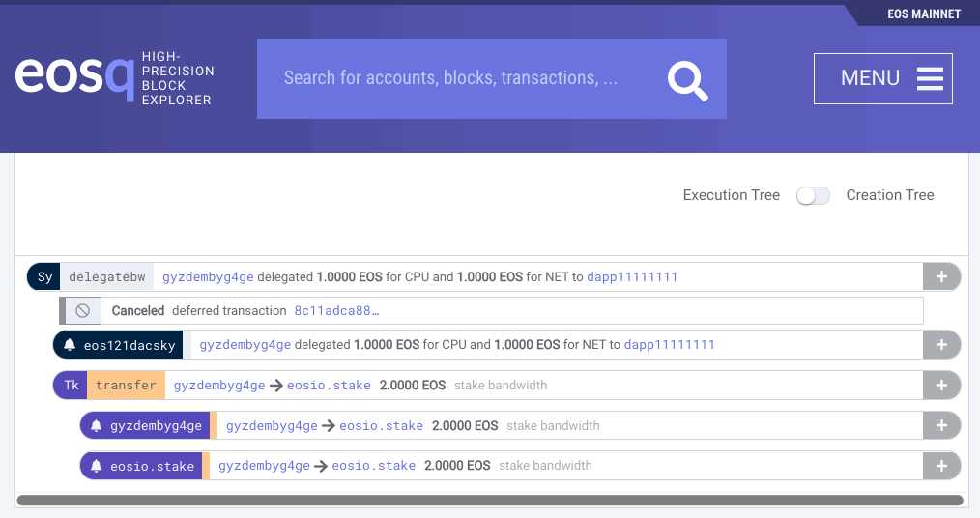Click stake bandwidth memo in eosio.stake notification row

(x=545, y=466)
